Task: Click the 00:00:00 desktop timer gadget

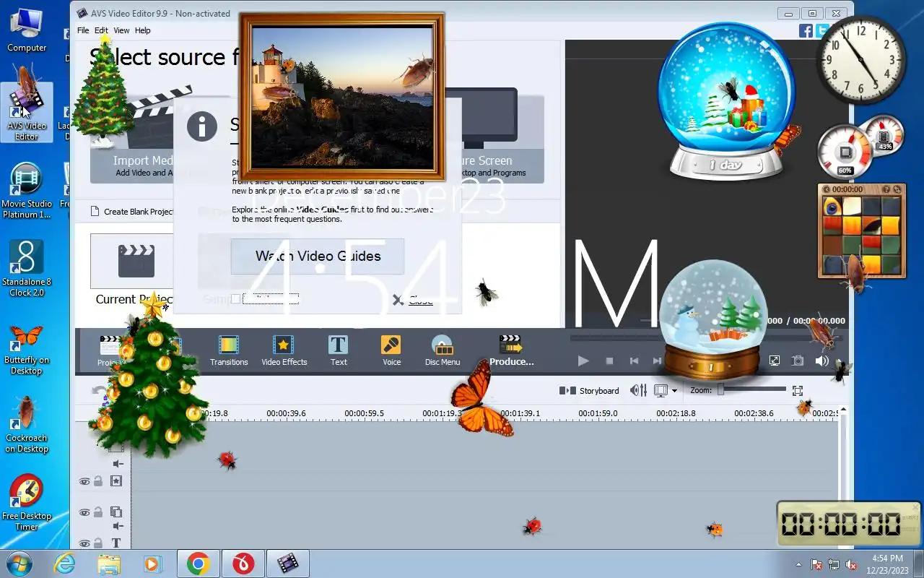Action: tap(848, 523)
